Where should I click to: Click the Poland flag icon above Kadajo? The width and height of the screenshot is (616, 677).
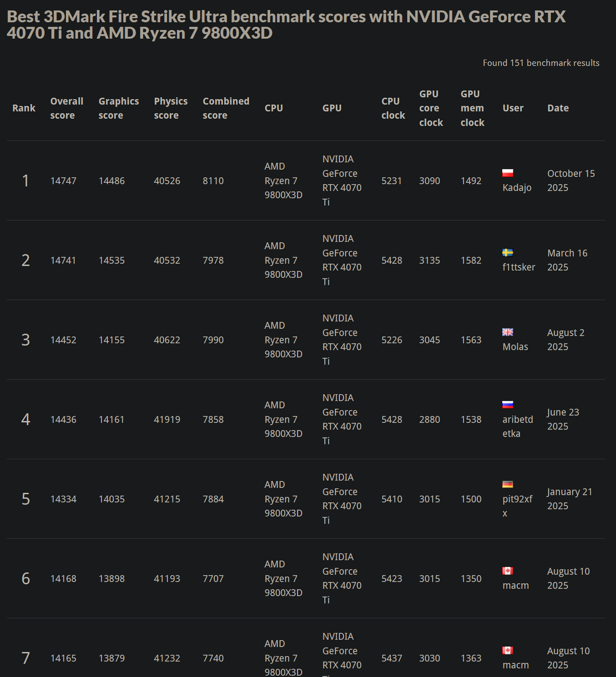coord(507,173)
